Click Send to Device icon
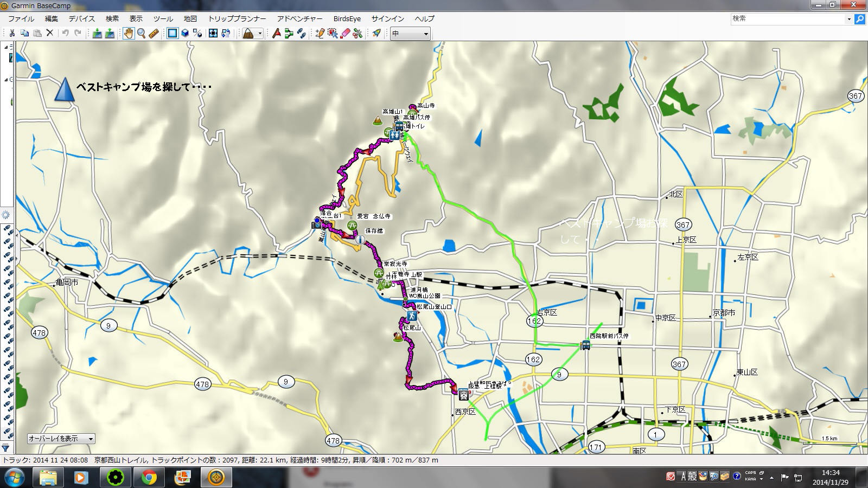Image resolution: width=868 pixels, height=488 pixels. [x=97, y=33]
